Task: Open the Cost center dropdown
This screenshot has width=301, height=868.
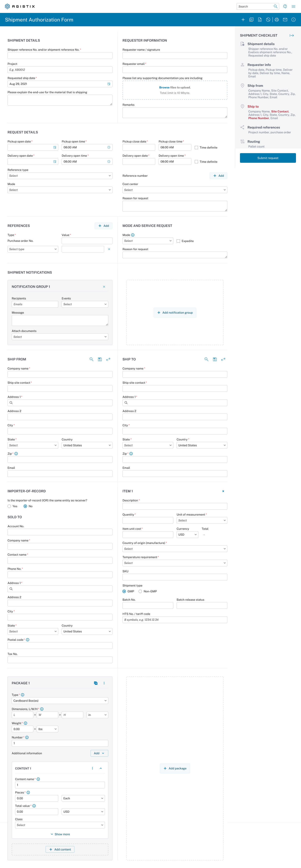Action: (x=175, y=190)
